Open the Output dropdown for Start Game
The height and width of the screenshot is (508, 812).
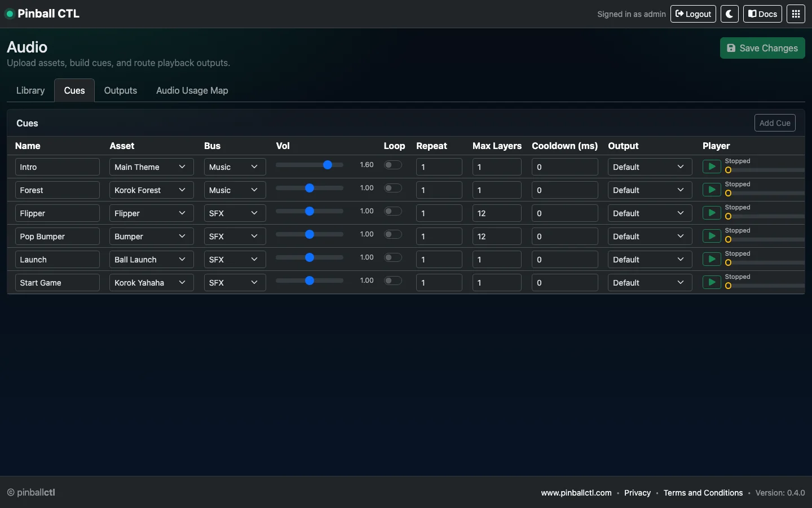[649, 282]
